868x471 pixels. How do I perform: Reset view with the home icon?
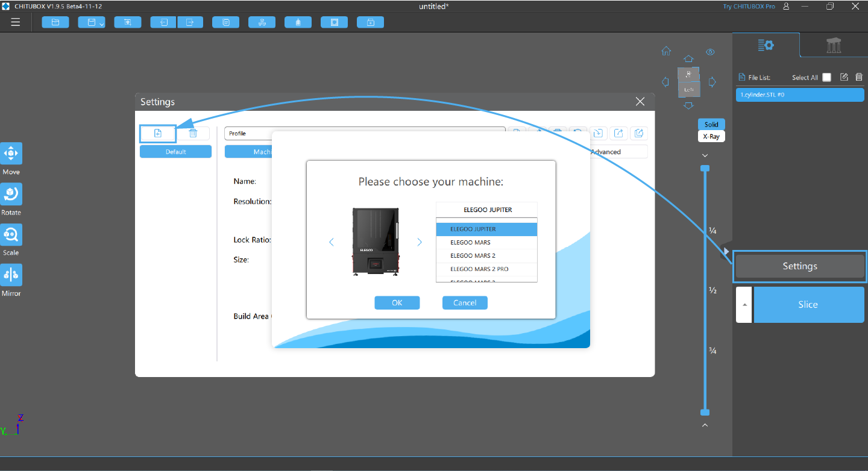666,51
